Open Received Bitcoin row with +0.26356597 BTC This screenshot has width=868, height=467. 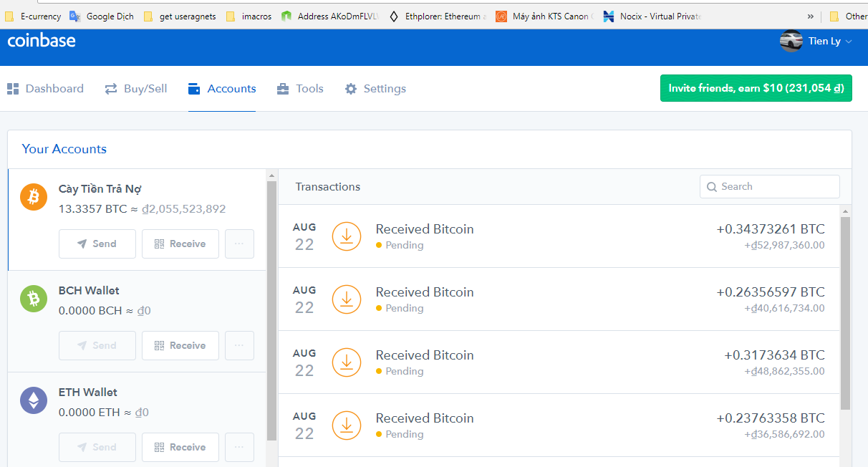pyautogui.click(x=559, y=299)
